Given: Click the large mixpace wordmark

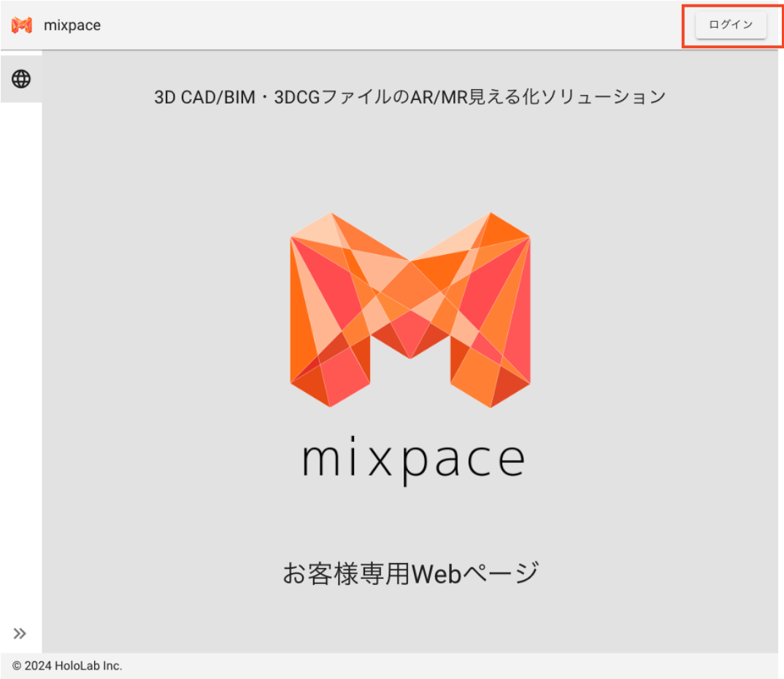Looking at the screenshot, I should pos(413,460).
